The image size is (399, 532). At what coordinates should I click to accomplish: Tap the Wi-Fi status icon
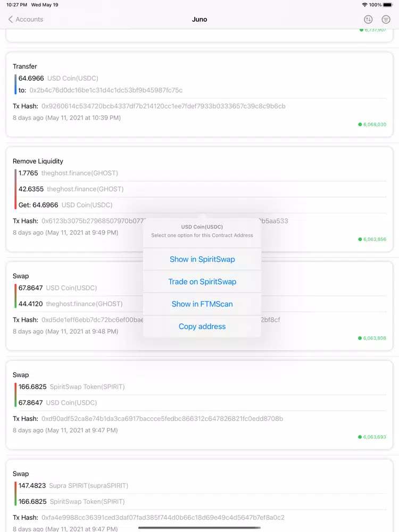365,5
